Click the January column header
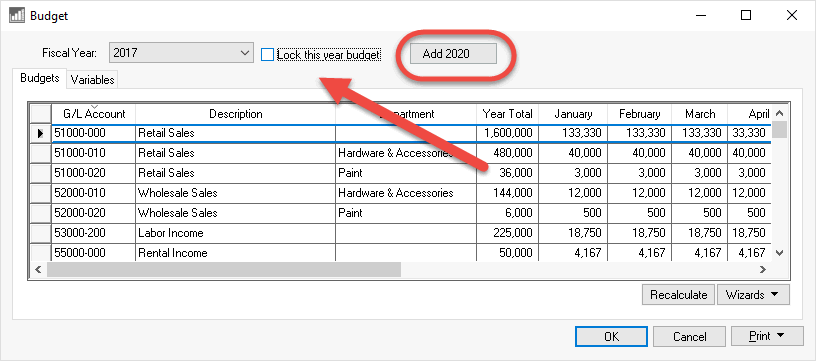816x361 pixels. 573,114
